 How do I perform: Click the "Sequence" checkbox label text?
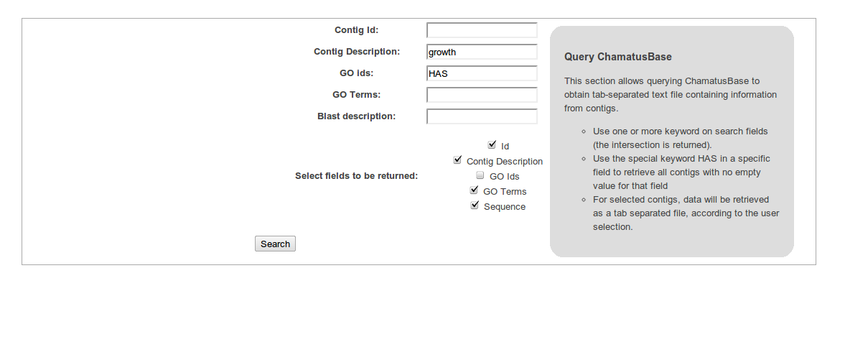point(505,207)
